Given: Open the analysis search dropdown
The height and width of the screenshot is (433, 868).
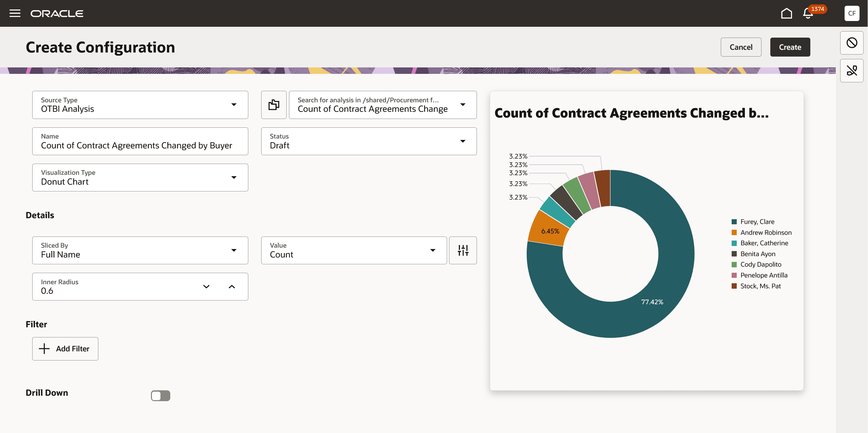Looking at the screenshot, I should [x=463, y=105].
